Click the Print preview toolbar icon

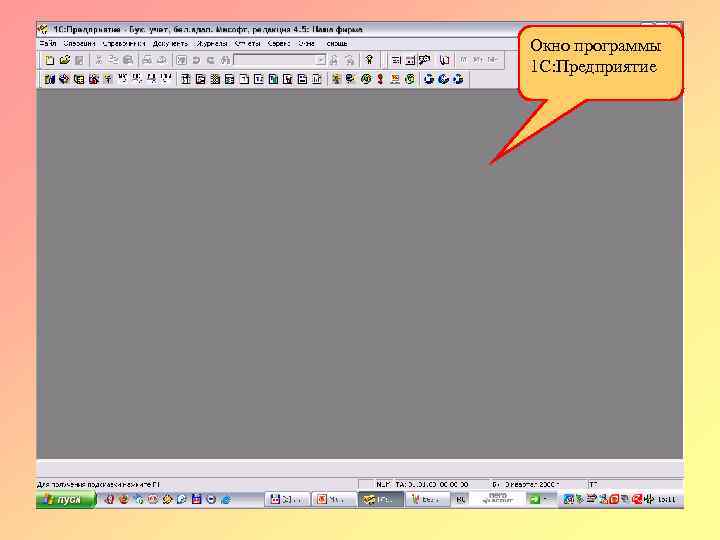click(162, 60)
